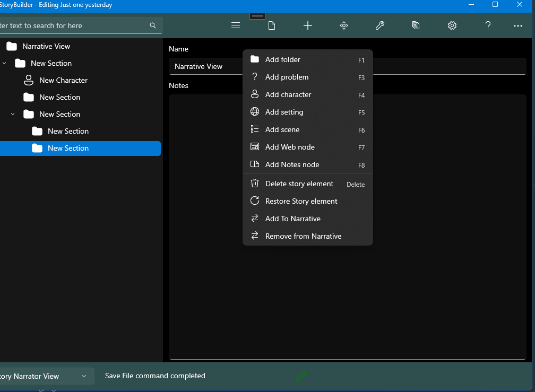Create a new story file
The image size is (535, 392).
click(271, 25)
